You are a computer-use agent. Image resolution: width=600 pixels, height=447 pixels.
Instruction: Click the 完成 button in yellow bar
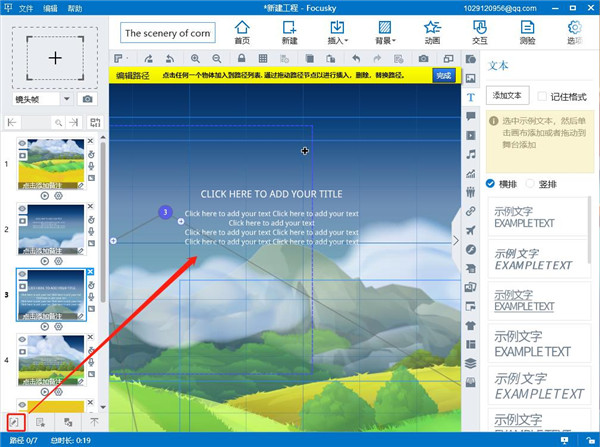443,75
